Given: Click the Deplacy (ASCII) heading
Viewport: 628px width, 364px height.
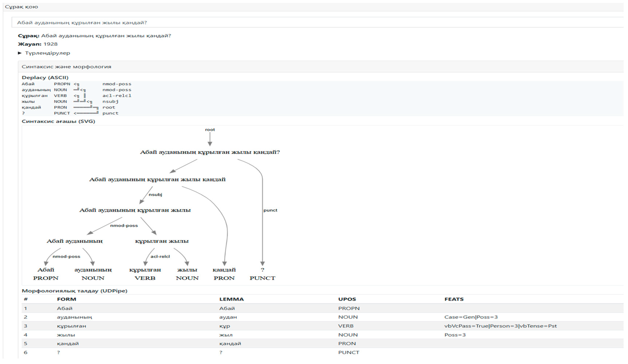Looking at the screenshot, I should point(45,77).
